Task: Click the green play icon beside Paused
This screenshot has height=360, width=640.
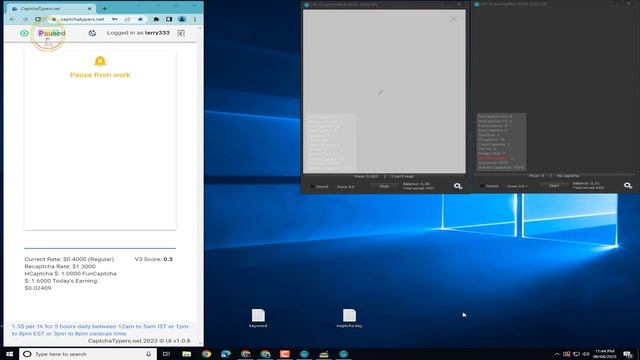Action: [x=24, y=33]
